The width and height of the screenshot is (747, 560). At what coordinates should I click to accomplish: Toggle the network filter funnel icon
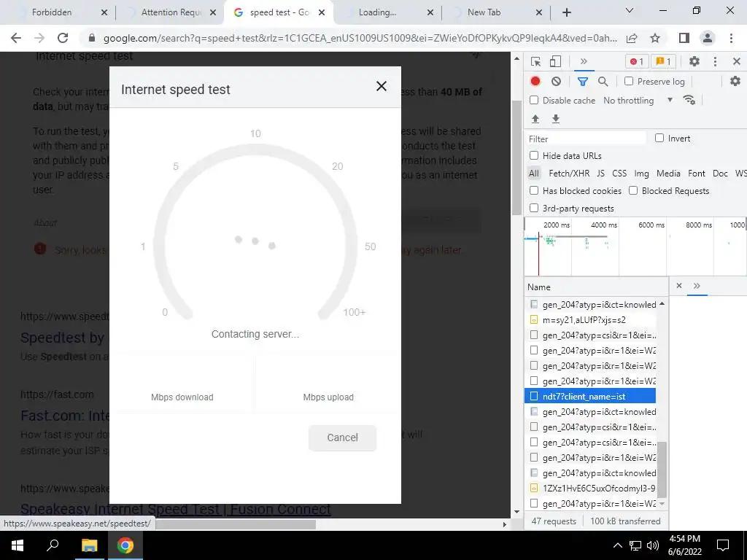(x=582, y=82)
